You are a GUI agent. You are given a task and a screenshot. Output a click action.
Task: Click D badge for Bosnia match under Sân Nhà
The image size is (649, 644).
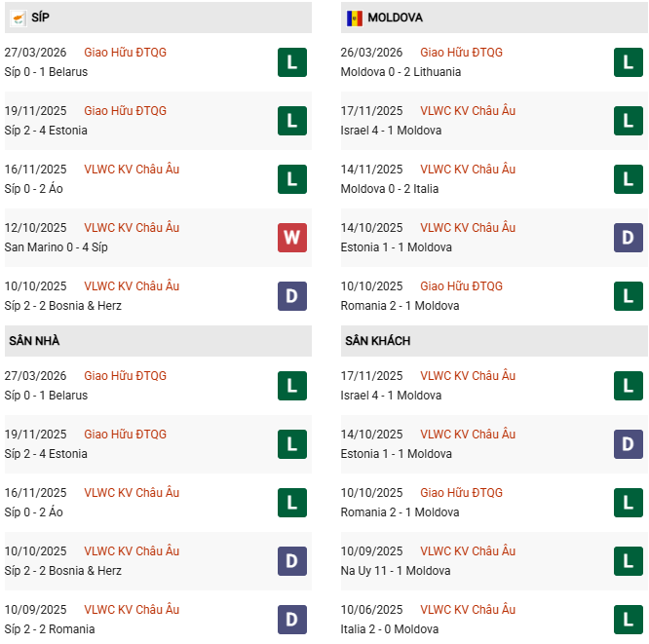pyautogui.click(x=291, y=560)
